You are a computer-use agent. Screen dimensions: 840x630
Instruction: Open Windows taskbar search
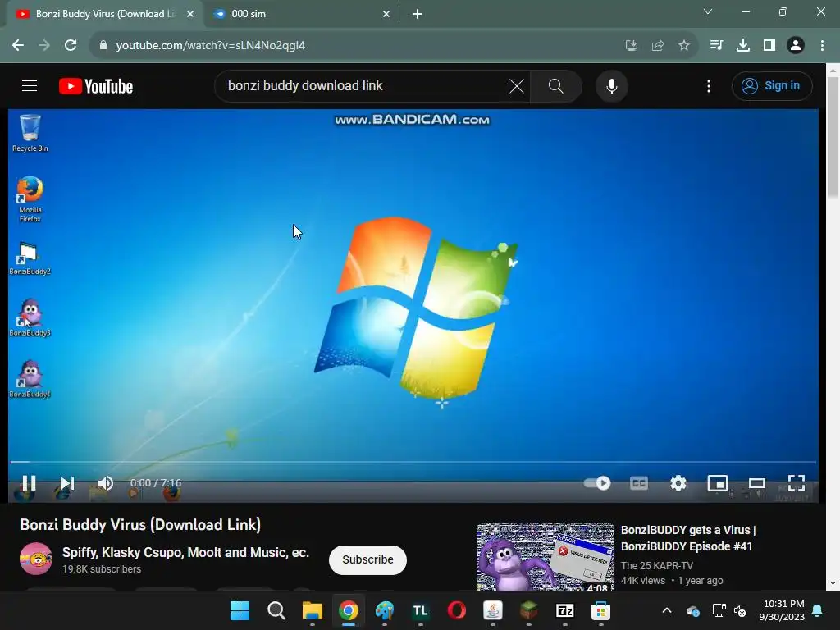pos(276,610)
